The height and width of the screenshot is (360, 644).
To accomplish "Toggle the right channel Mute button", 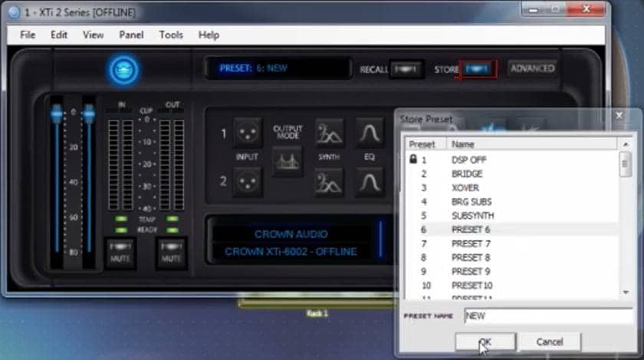I will [x=172, y=252].
